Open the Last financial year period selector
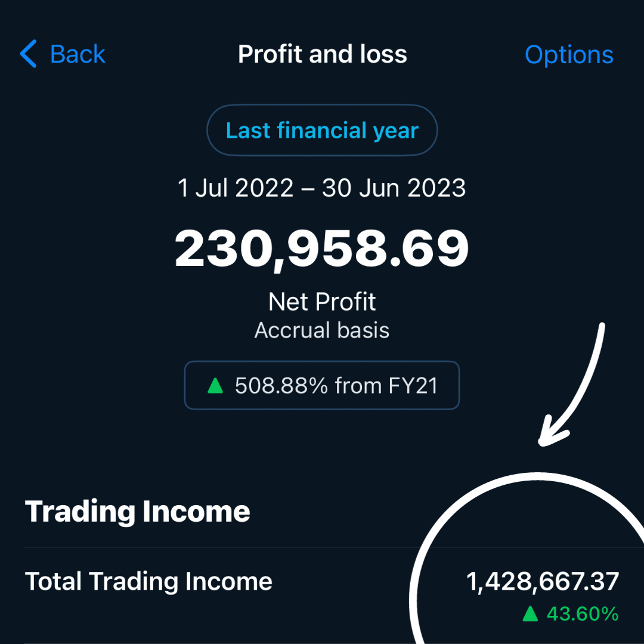 click(322, 131)
